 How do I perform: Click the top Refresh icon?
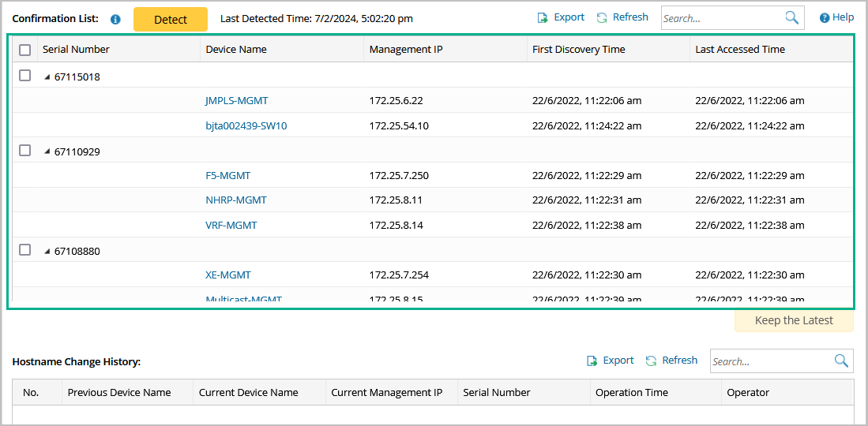pos(602,17)
